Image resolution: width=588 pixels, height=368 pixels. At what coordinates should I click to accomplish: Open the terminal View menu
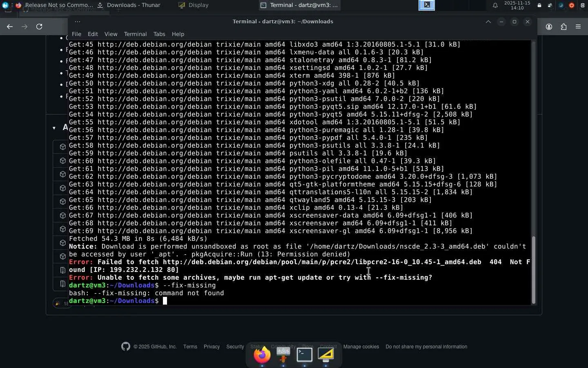click(x=111, y=34)
